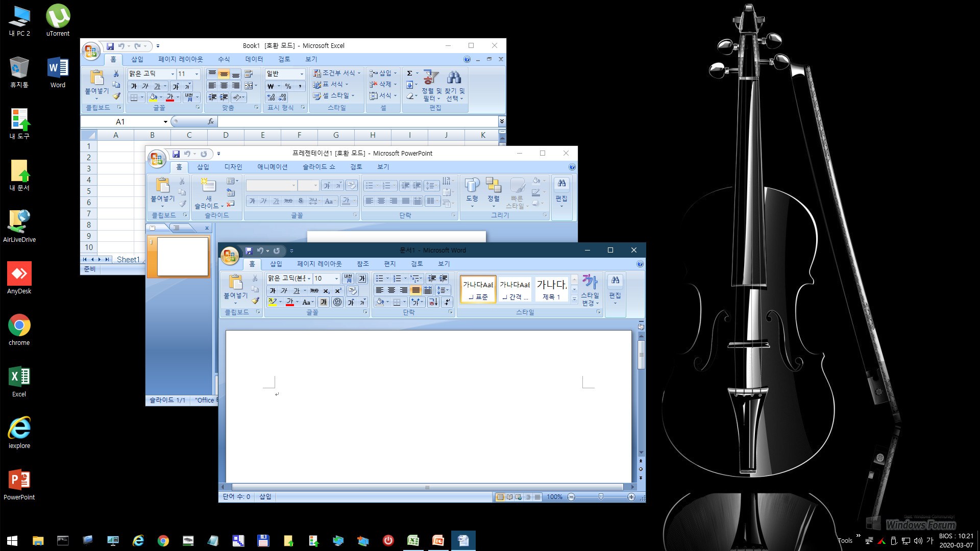
Task: Open the number format dropdown in Excel
Action: tap(302, 74)
